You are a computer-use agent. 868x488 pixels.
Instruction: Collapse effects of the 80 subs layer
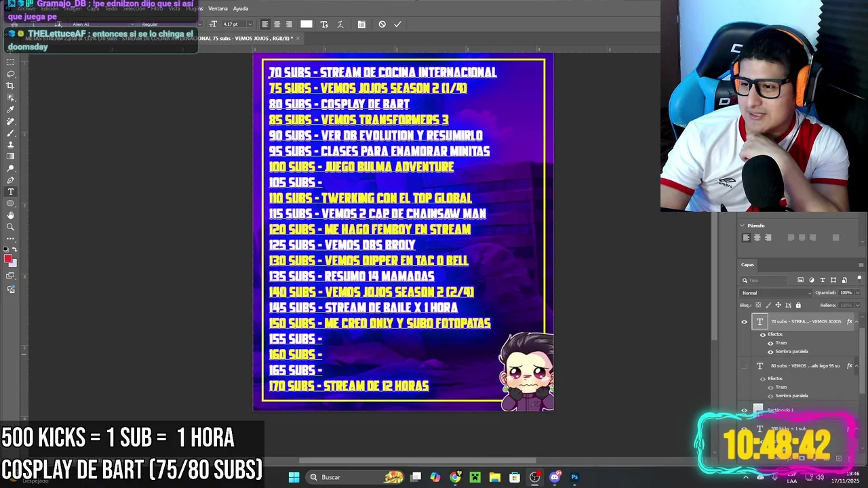(856, 366)
